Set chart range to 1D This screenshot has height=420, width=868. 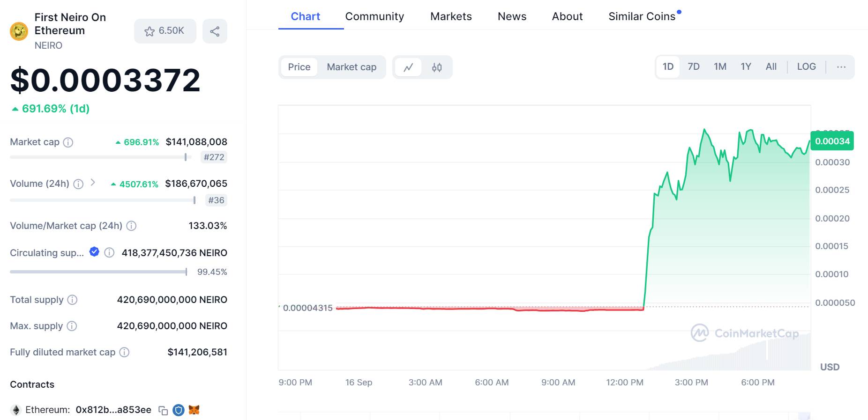coord(668,66)
